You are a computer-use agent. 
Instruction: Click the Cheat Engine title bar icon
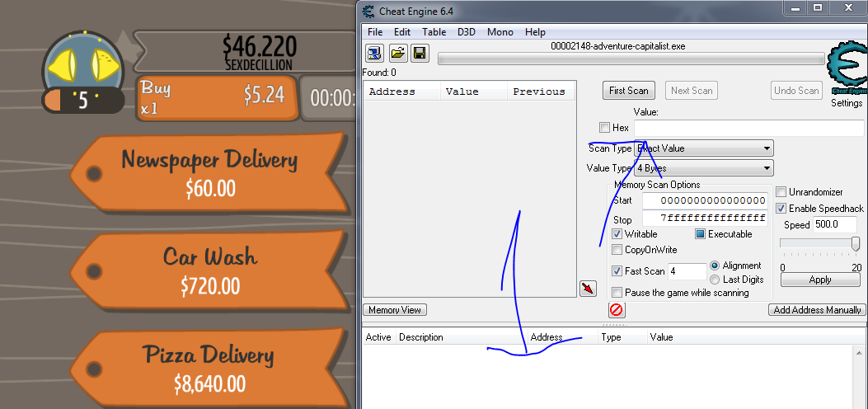point(368,11)
